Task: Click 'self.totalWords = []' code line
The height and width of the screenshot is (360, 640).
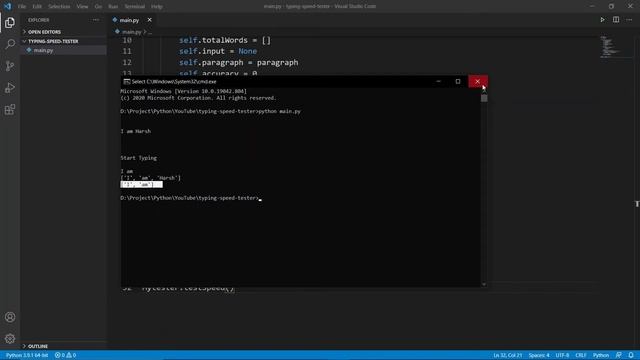Action: pos(225,40)
